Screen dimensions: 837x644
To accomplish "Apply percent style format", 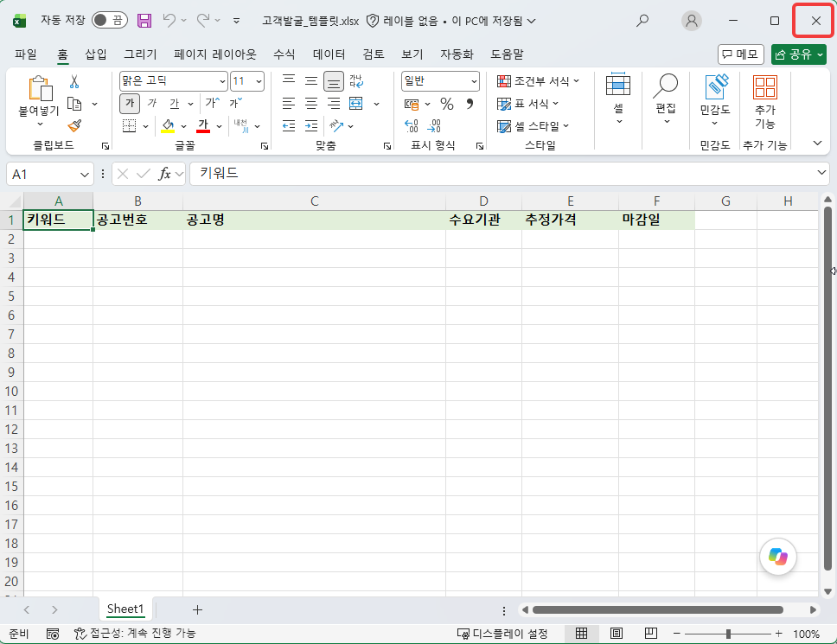I will pyautogui.click(x=447, y=104).
